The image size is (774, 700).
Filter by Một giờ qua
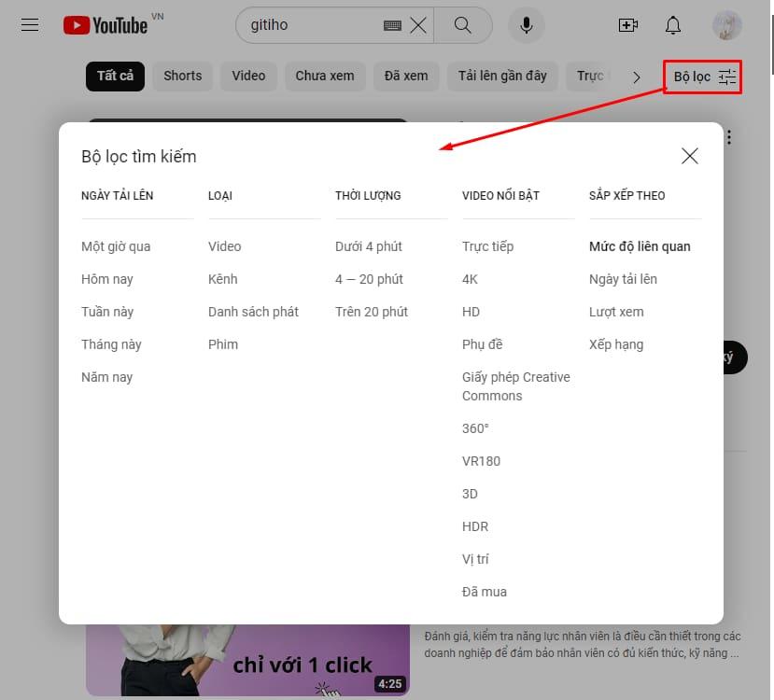click(116, 246)
